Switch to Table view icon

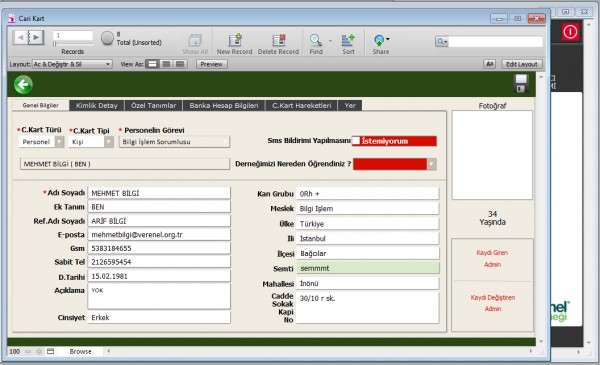pyautogui.click(x=180, y=64)
